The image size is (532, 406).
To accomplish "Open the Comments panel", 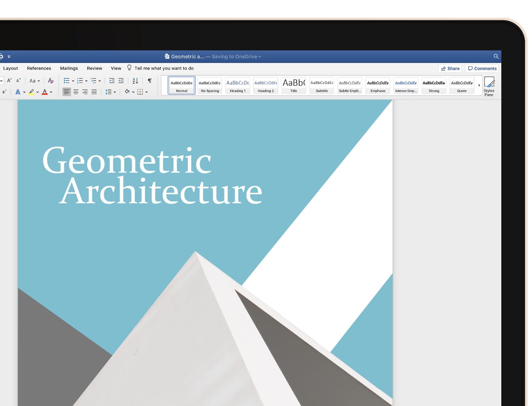I will pyautogui.click(x=482, y=69).
